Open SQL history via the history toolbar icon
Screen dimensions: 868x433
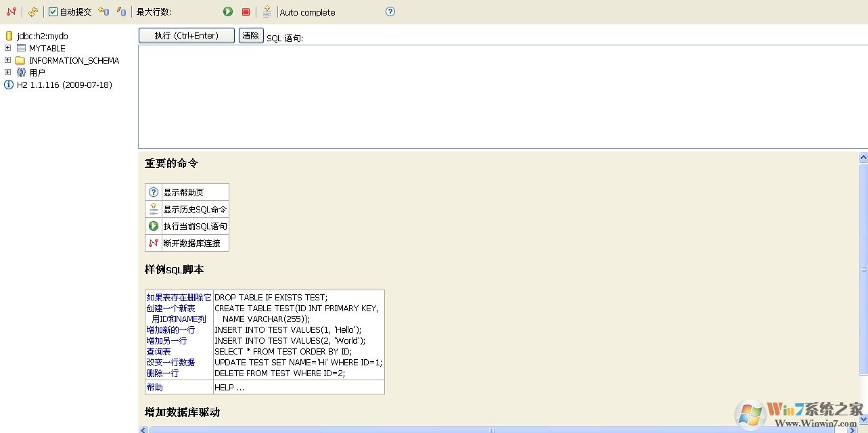(x=267, y=12)
